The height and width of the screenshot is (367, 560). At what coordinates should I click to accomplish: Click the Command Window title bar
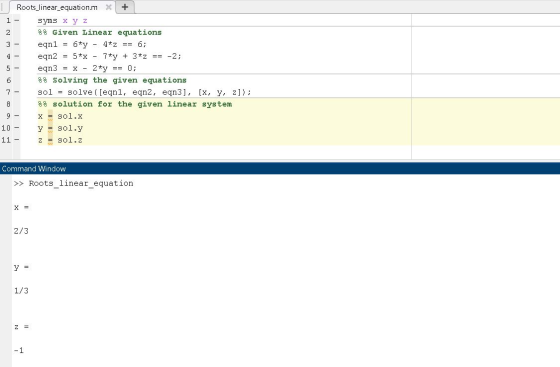(x=280, y=169)
